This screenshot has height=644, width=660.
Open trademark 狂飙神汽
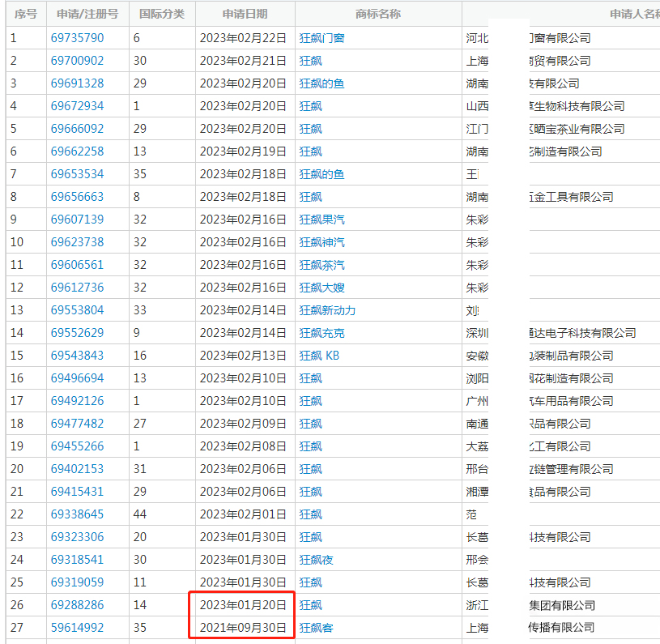[321, 242]
